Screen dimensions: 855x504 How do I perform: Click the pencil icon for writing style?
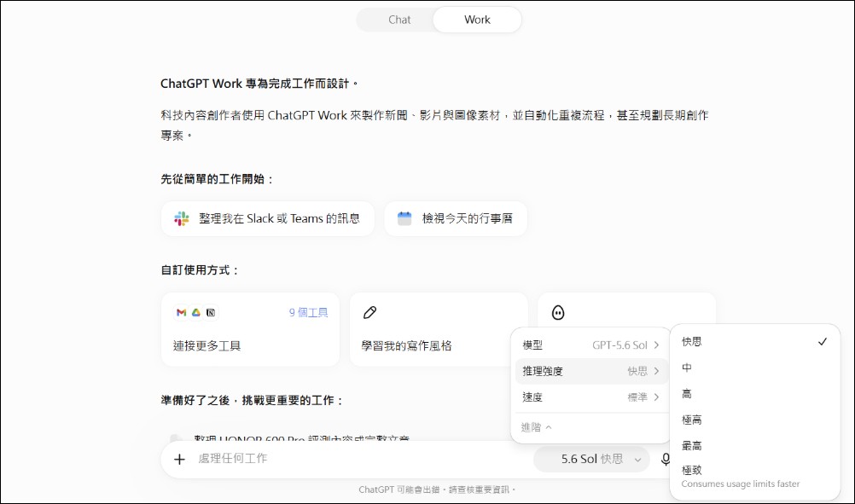369,312
